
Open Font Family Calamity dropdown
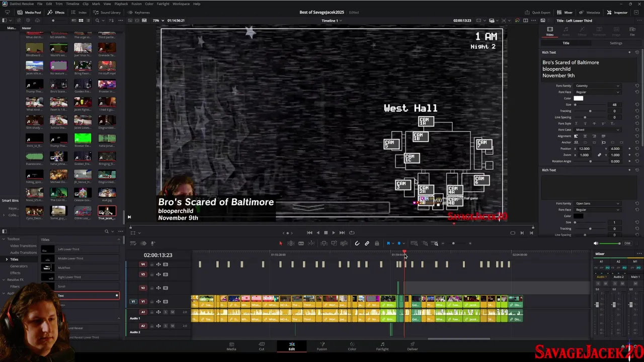tap(597, 86)
